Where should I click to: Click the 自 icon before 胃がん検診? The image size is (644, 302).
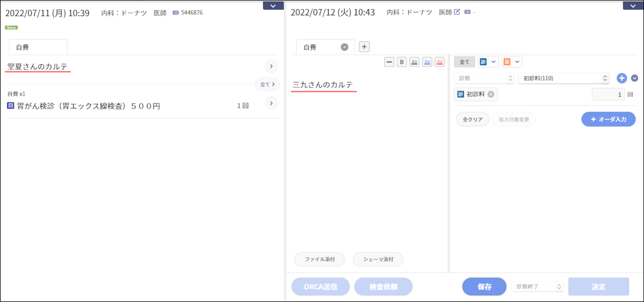(x=10, y=106)
